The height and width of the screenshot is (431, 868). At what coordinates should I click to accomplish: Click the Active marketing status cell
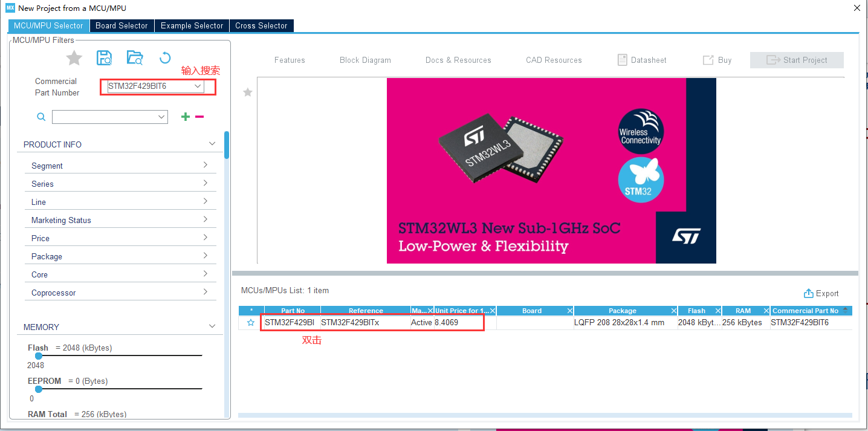point(422,323)
